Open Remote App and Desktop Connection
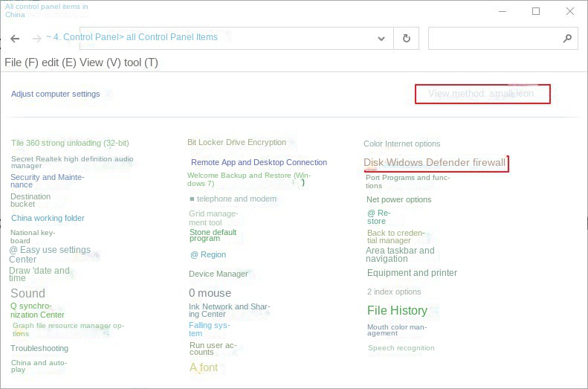The height and width of the screenshot is (389, 588). 258,162
